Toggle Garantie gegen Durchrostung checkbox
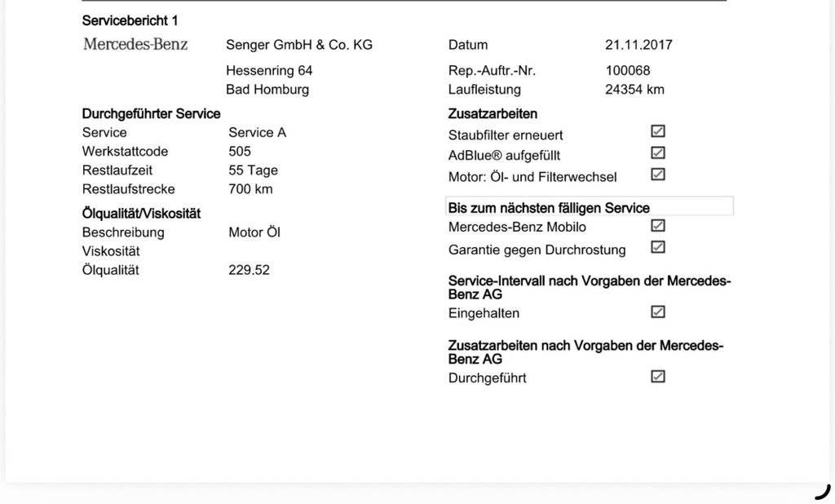Viewport: 835px width, 504px height. (x=658, y=247)
